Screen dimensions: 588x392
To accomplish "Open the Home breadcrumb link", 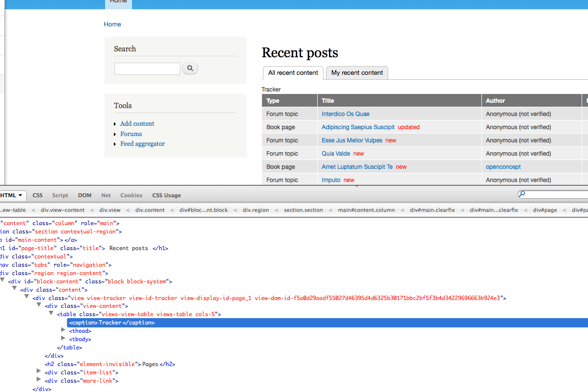I will (112, 24).
